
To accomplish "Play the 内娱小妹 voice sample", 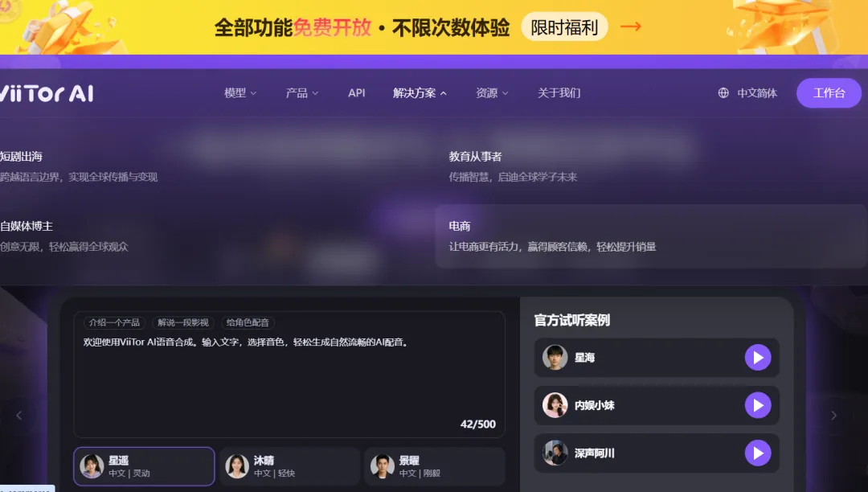I will pos(758,405).
